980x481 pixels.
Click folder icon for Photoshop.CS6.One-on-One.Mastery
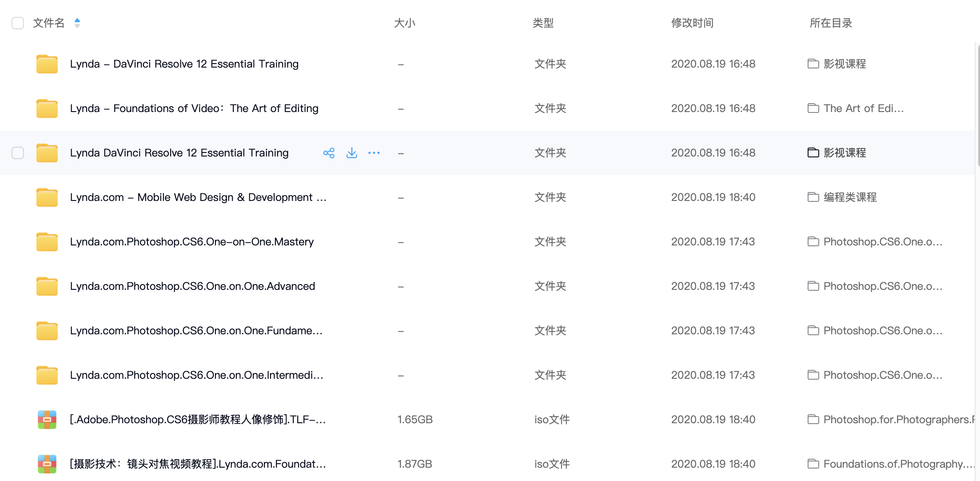click(x=47, y=242)
